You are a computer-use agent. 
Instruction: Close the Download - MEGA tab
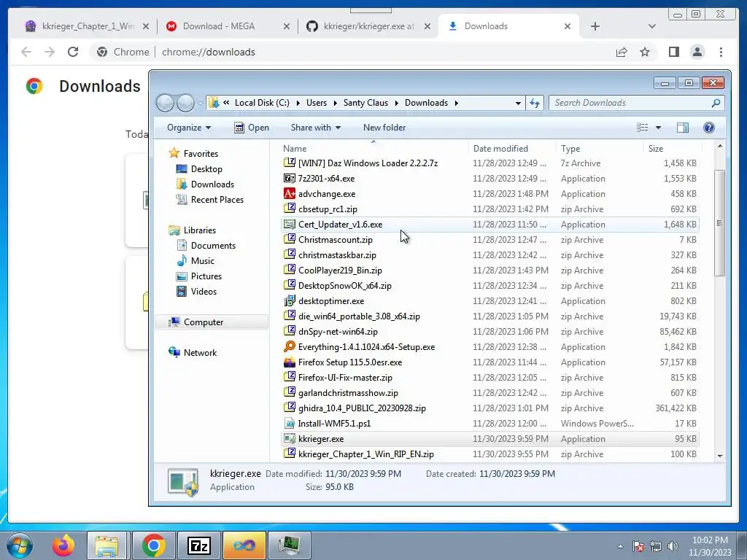coord(286,26)
